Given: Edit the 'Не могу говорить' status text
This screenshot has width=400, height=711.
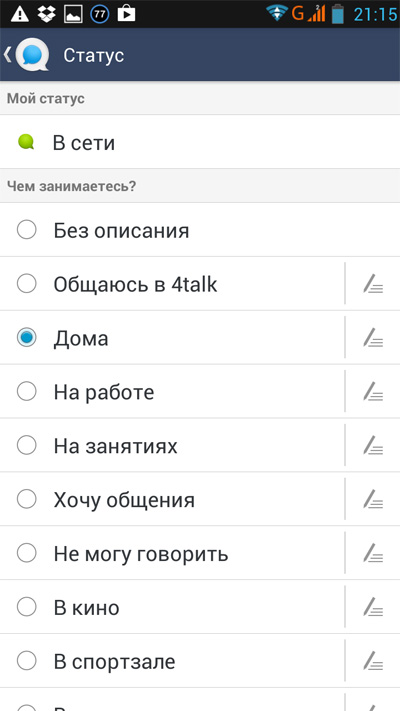Looking at the screenshot, I should click(x=373, y=553).
